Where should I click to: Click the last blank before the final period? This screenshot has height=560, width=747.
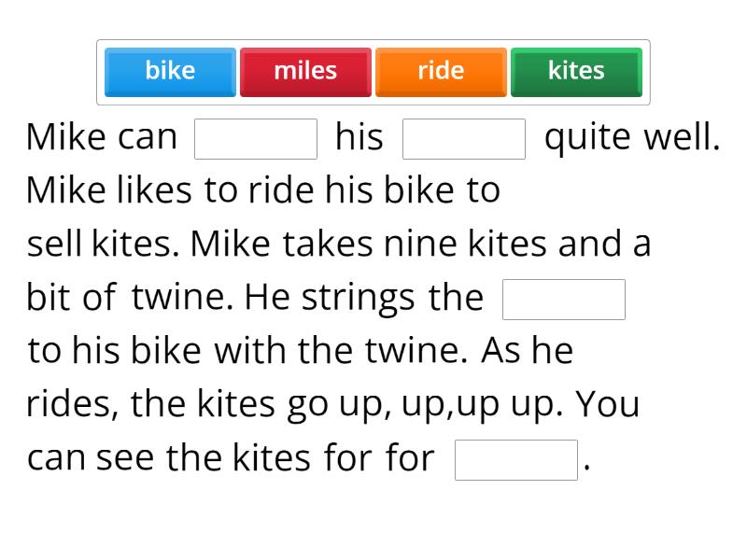tap(516, 459)
